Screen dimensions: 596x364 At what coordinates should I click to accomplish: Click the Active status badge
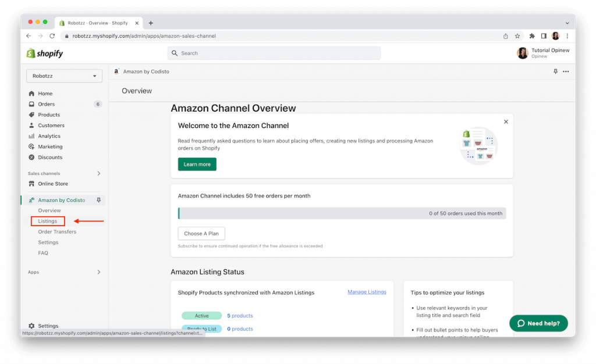(202, 315)
